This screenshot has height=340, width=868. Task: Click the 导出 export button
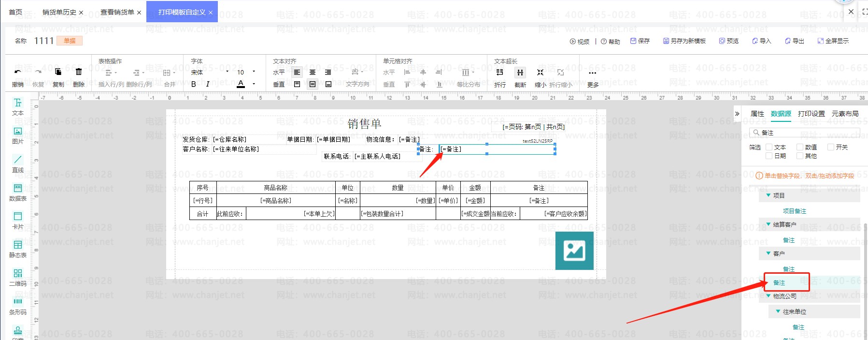(795, 41)
